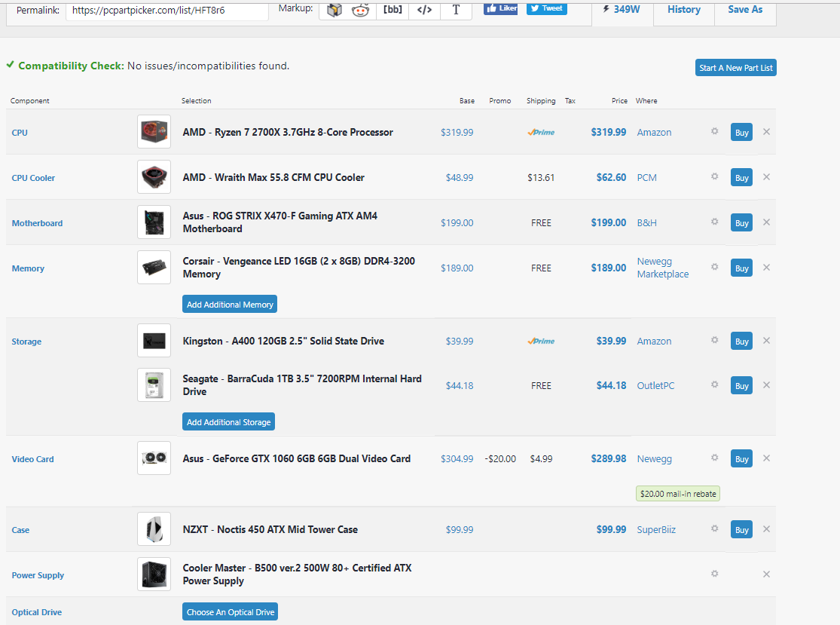This screenshot has width=840, height=625.
Task: Click Add Additional Memory
Action: point(230,304)
